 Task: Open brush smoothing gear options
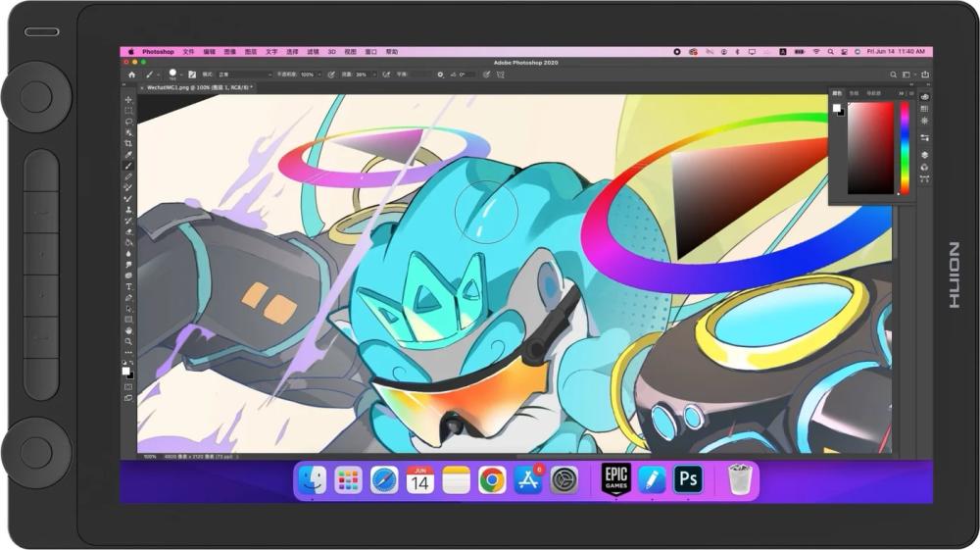pos(441,75)
